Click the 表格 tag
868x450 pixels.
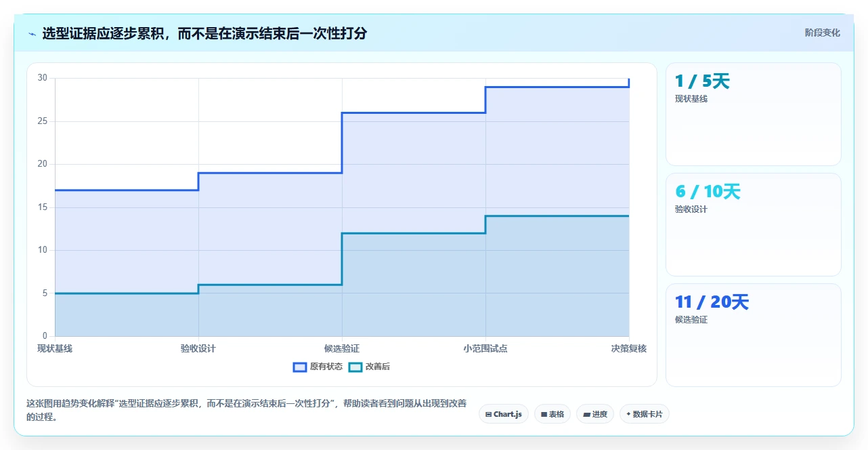[x=552, y=414]
